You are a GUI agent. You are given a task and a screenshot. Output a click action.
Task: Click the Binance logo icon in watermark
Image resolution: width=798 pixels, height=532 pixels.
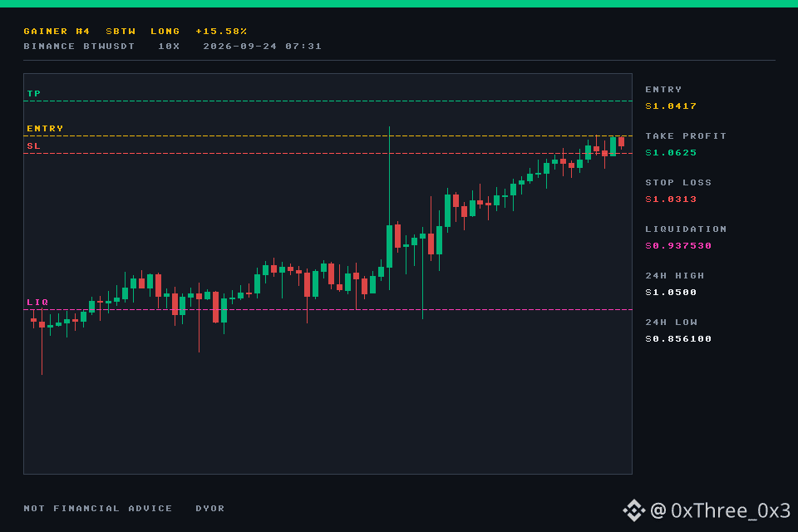point(633,510)
